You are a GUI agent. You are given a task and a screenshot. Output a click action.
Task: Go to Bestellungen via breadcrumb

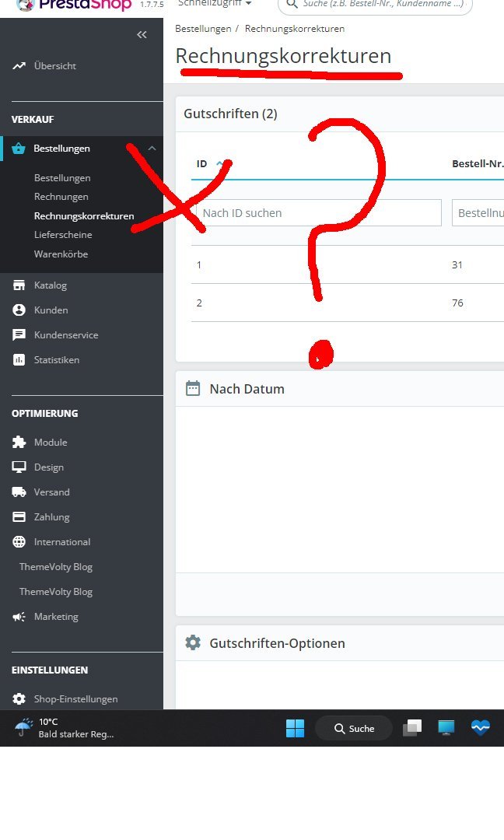(203, 29)
